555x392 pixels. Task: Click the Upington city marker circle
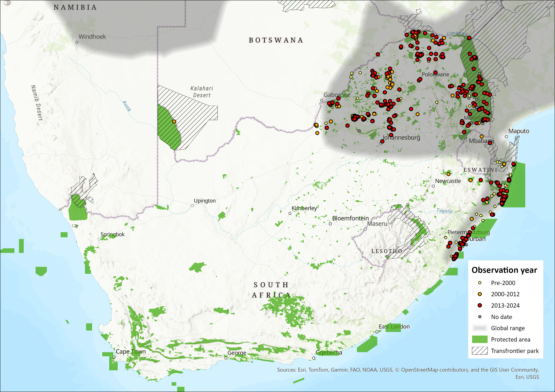pyautogui.click(x=192, y=206)
